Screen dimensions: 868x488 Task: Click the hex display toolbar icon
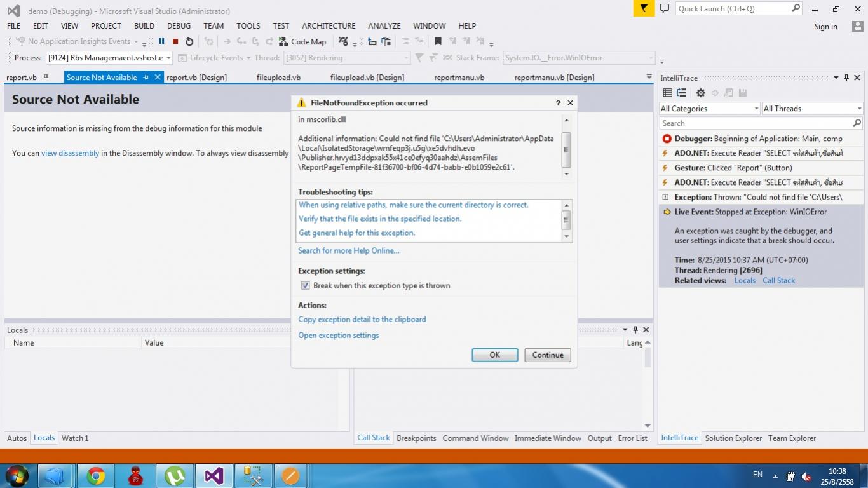click(x=343, y=41)
